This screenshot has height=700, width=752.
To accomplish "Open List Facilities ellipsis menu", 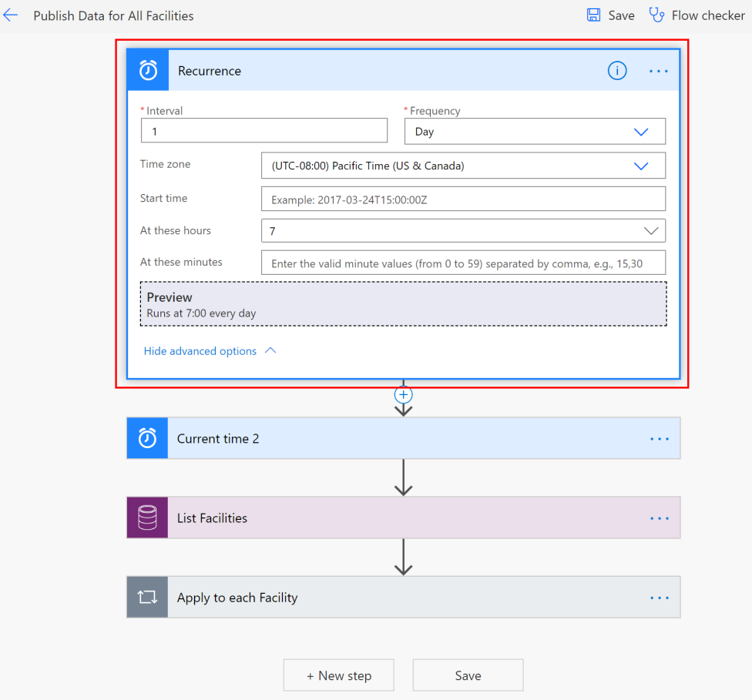I will pyautogui.click(x=660, y=518).
